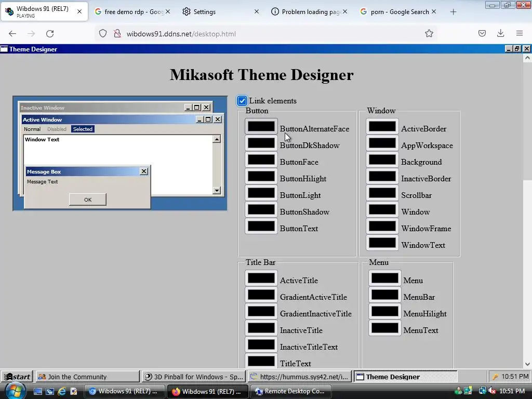Switch to 3D Pinball taskbar item
Screen dimensions: 532x399
193,377
